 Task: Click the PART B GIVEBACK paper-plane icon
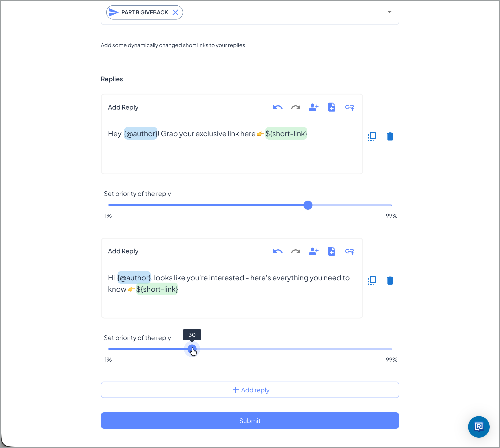tap(114, 12)
